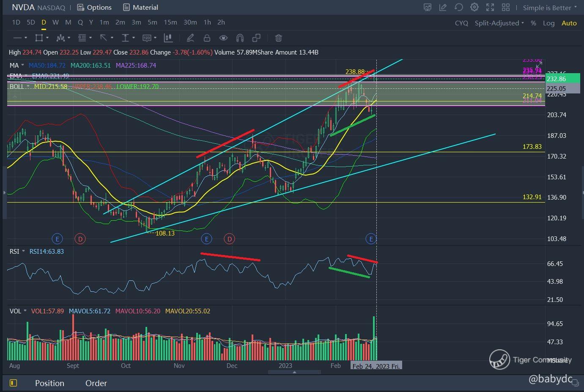584x392 pixels.
Task: Select the Fibonacci retracement tool
Action: tap(82, 38)
